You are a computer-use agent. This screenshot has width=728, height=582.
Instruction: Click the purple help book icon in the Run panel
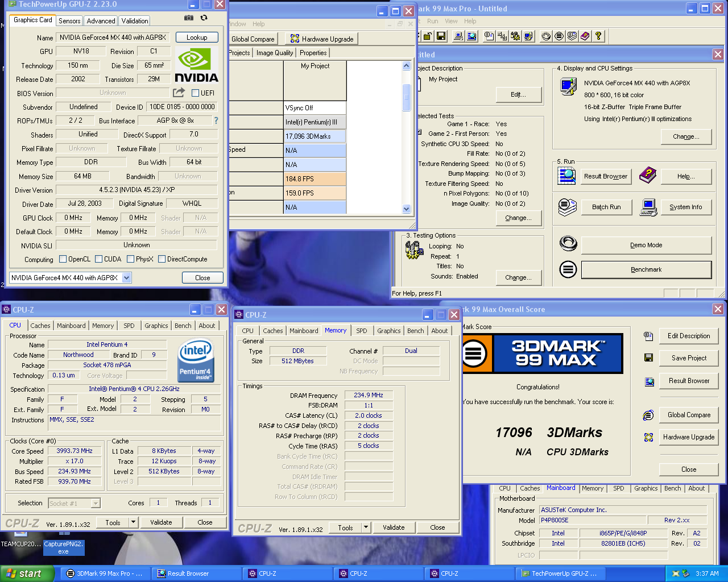648,176
